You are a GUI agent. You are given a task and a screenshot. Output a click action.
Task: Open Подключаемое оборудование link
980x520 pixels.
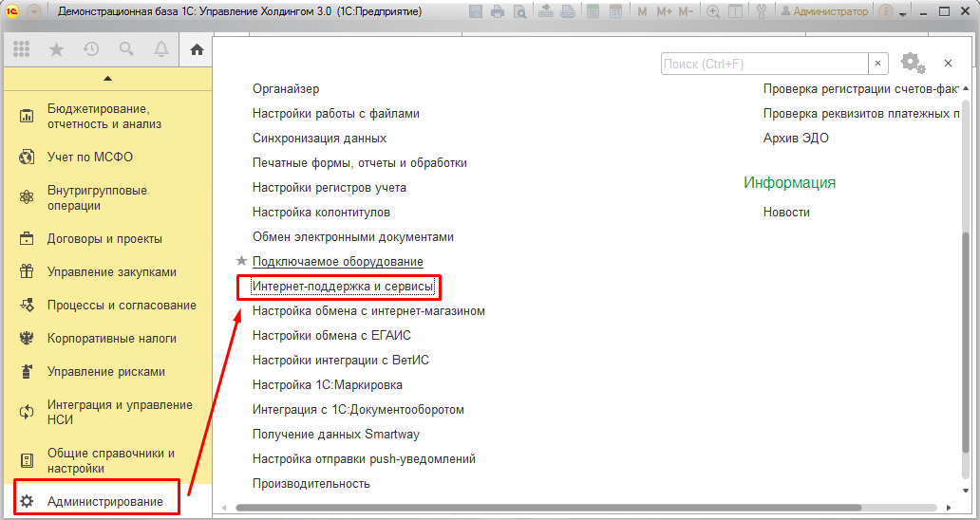point(337,262)
